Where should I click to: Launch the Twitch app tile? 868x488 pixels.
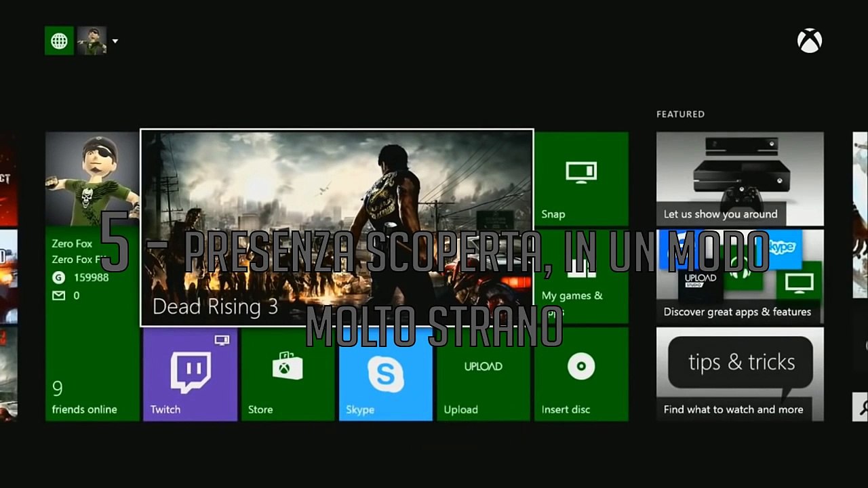191,374
